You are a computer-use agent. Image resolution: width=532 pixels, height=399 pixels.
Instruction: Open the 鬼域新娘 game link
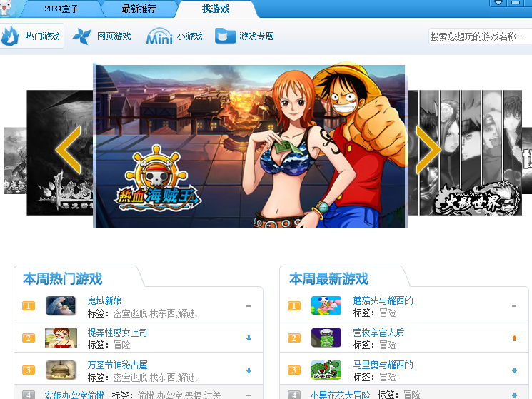tap(104, 300)
